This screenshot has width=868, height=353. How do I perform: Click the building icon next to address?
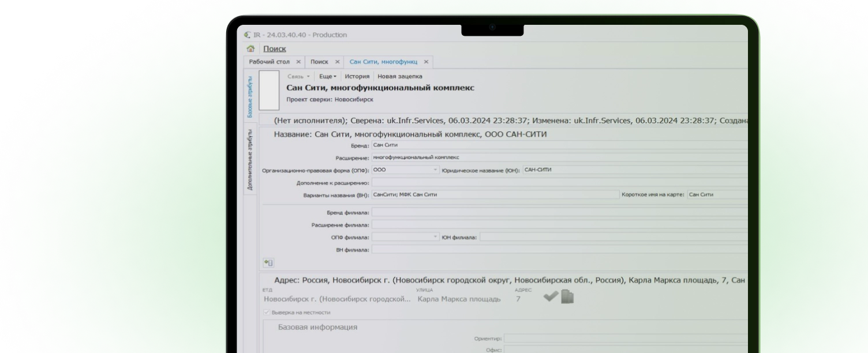coord(567,296)
